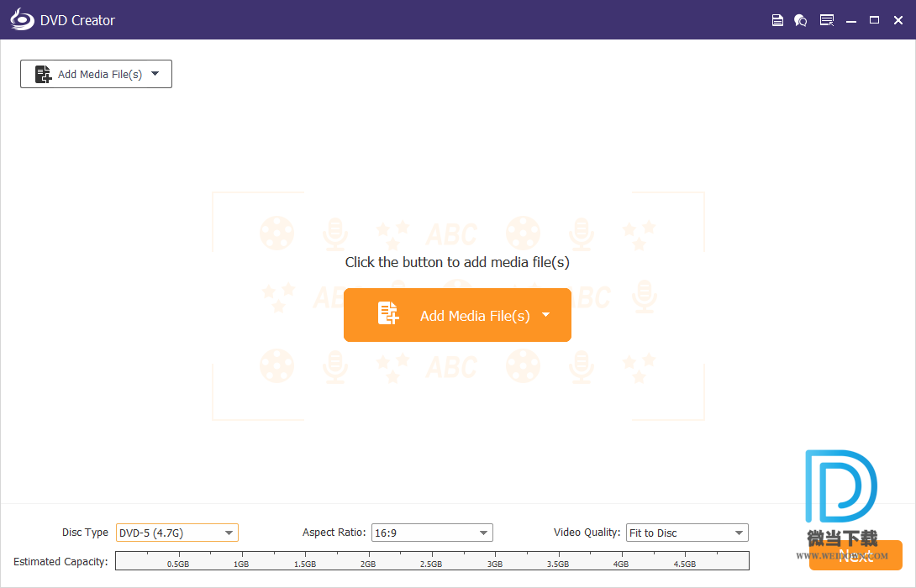Click file-plus icon in orange button
Screen dimensions: 916x588
[x=388, y=313]
